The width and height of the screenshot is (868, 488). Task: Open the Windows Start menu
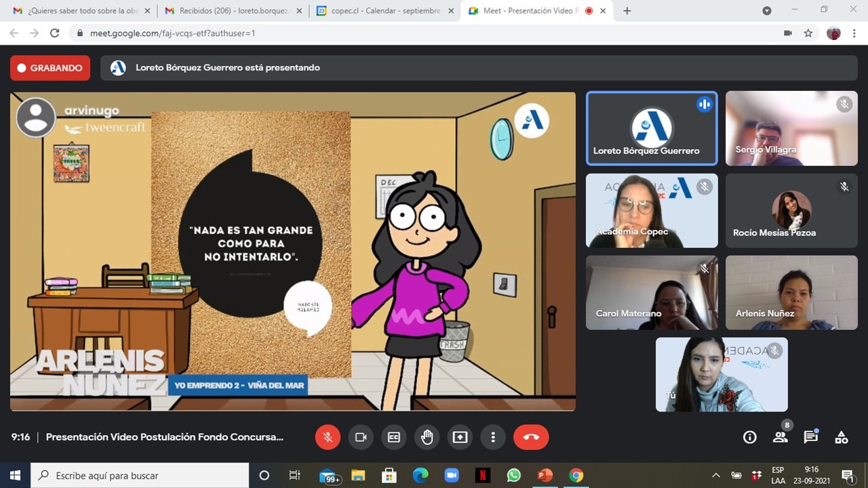(15, 475)
